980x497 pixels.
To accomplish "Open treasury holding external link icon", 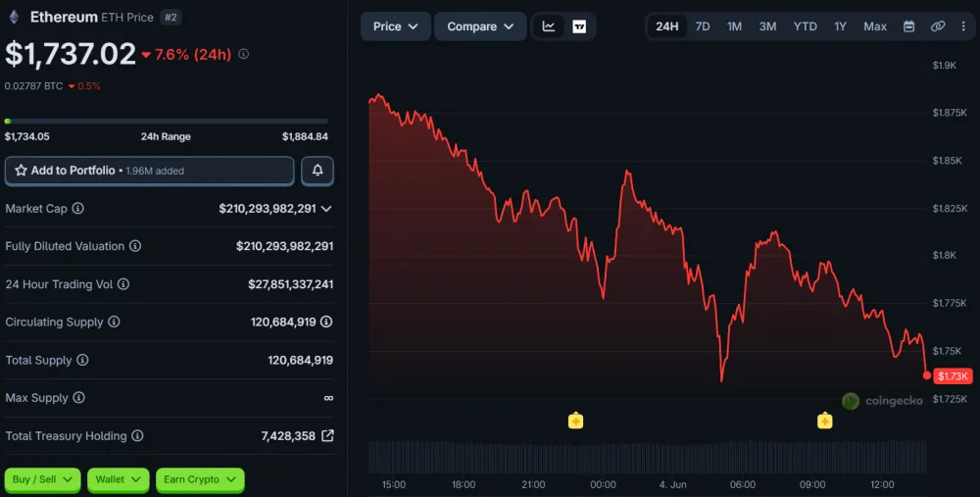I will 327,435.
